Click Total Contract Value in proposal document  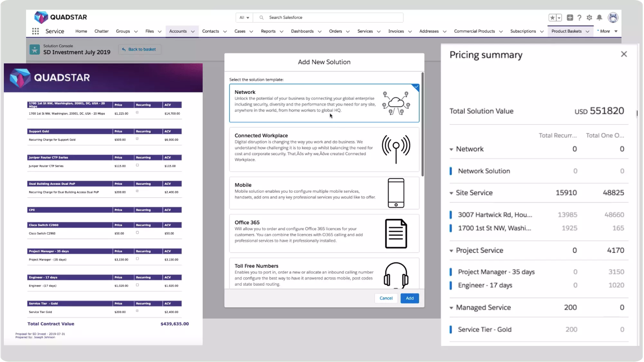pyautogui.click(x=51, y=324)
